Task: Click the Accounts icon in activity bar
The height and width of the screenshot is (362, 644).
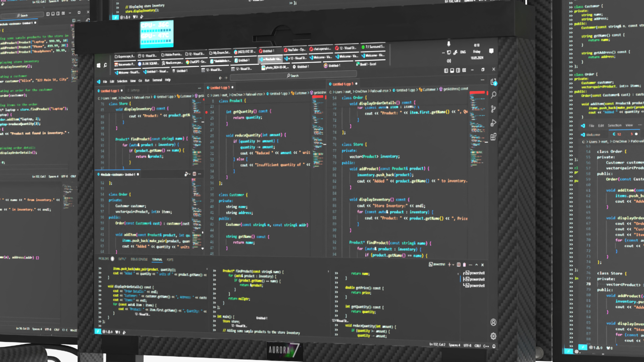Action: (493, 322)
